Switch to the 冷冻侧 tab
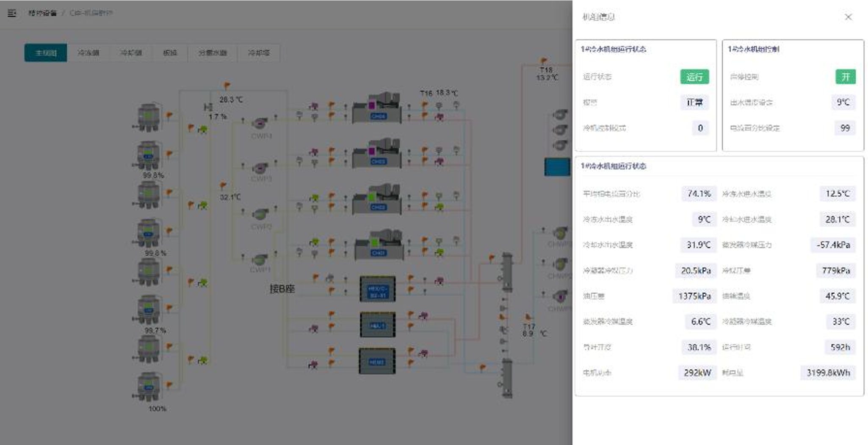 click(88, 53)
